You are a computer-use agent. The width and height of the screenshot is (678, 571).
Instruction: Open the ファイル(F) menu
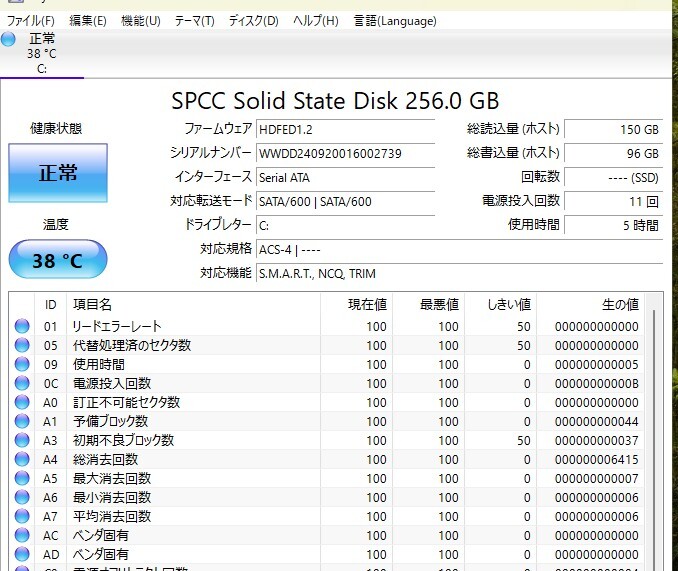(x=31, y=21)
